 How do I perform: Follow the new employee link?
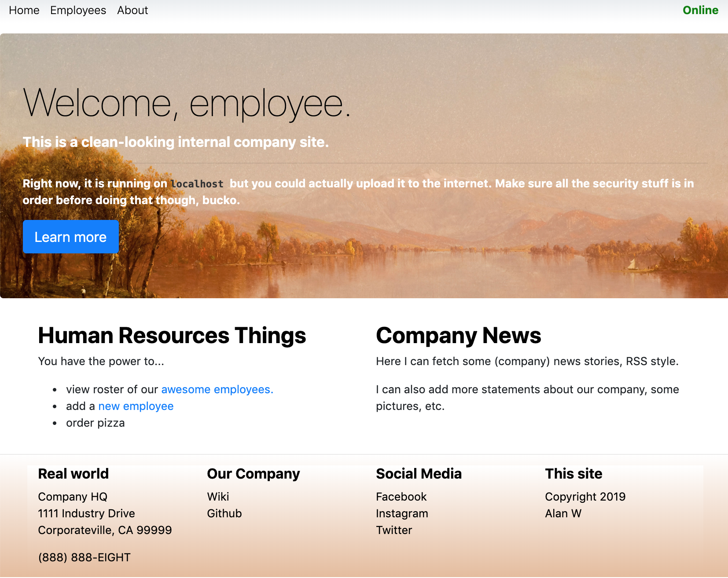[136, 406]
